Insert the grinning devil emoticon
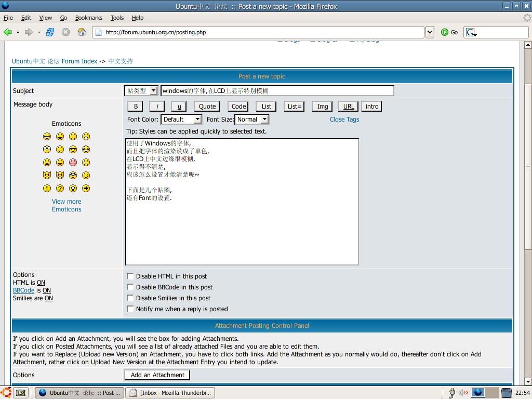 click(60, 175)
